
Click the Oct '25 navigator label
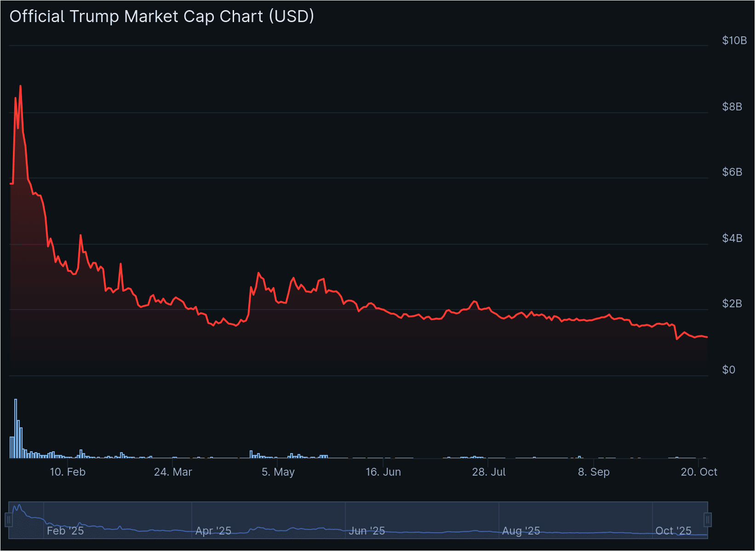click(x=673, y=531)
